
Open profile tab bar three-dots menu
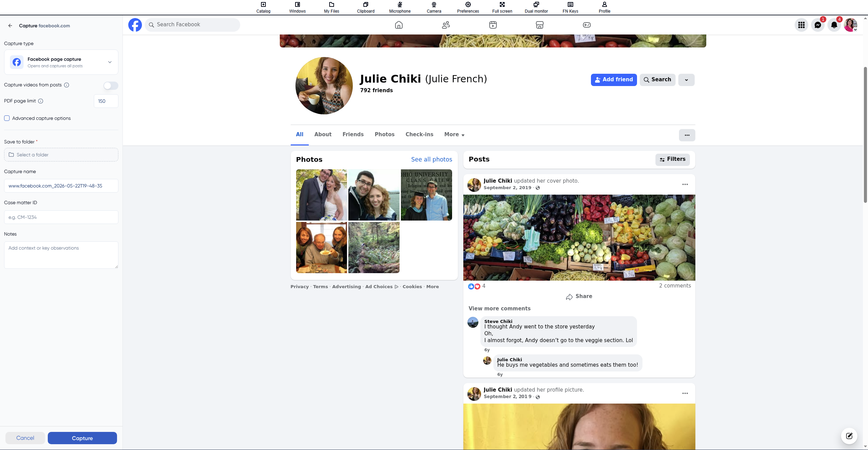[687, 135]
